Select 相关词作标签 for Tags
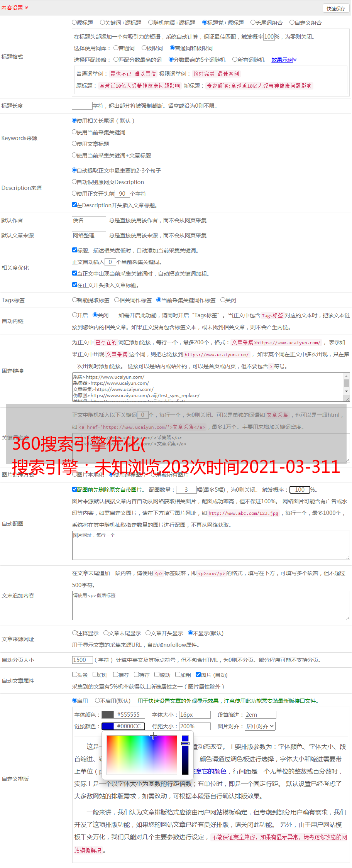 [117, 300]
